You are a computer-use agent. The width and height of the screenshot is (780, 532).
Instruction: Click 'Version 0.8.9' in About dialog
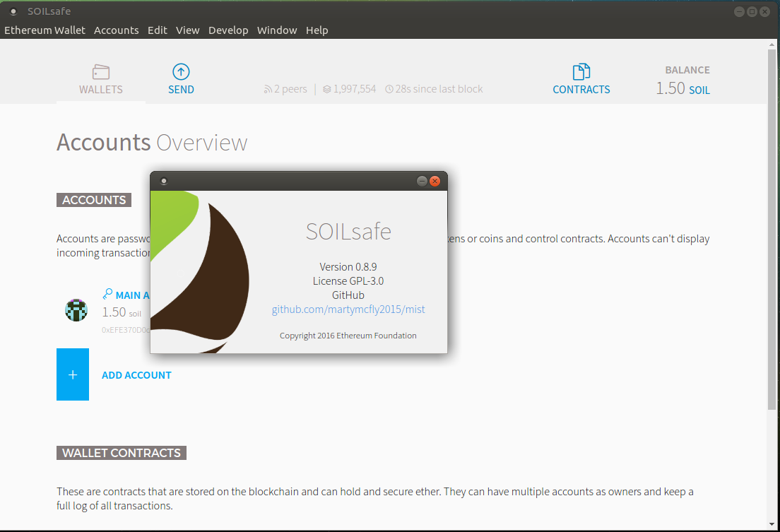(x=348, y=267)
